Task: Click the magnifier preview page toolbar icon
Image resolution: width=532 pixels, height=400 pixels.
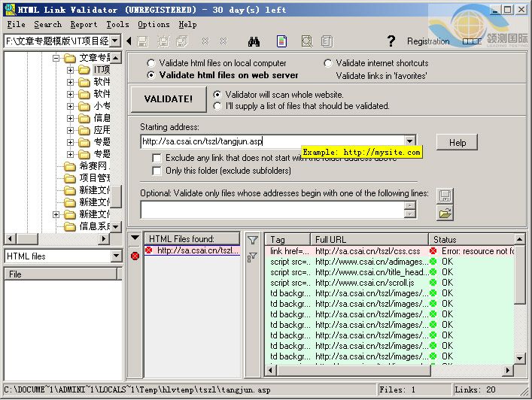Action: click(x=307, y=41)
